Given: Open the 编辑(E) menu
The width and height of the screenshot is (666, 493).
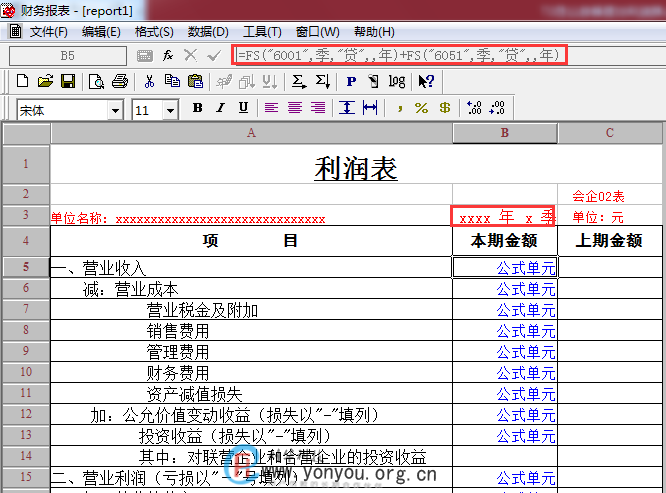Looking at the screenshot, I should (x=101, y=32).
